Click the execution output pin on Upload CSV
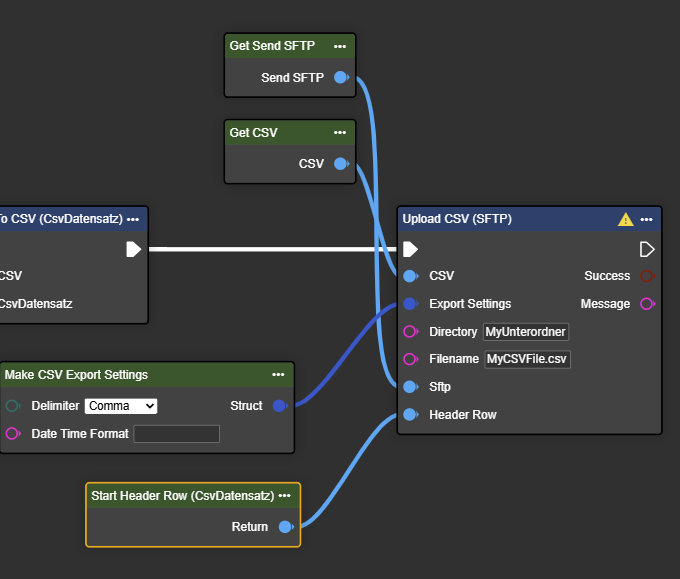Image resolution: width=680 pixels, height=579 pixels. [x=647, y=249]
